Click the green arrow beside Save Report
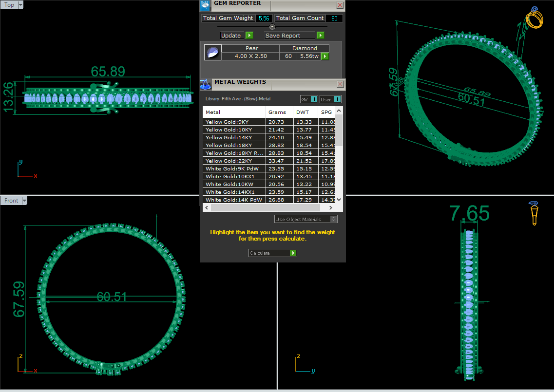Viewport: 554px width, 392px height. [x=320, y=36]
